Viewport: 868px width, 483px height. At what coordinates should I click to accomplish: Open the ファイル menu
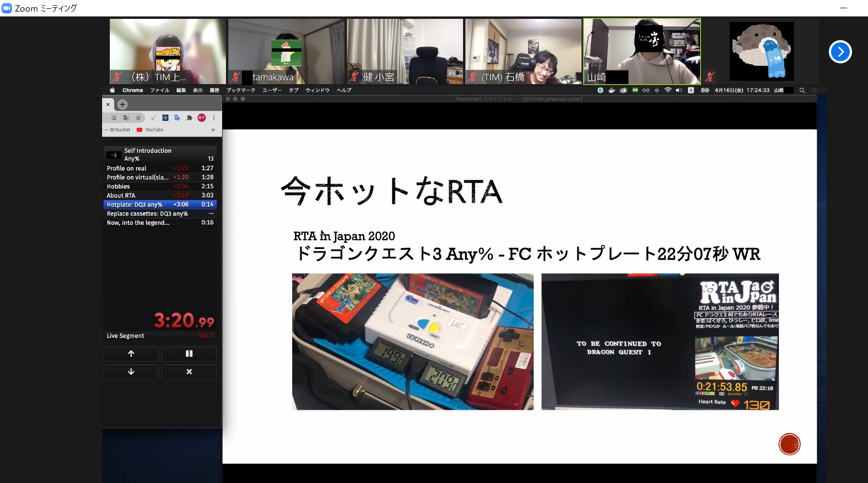[160, 90]
